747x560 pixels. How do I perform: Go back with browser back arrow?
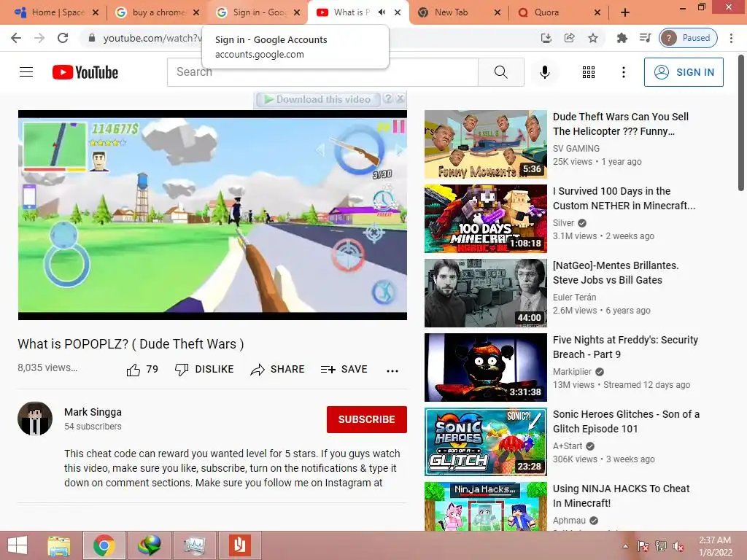click(x=16, y=38)
